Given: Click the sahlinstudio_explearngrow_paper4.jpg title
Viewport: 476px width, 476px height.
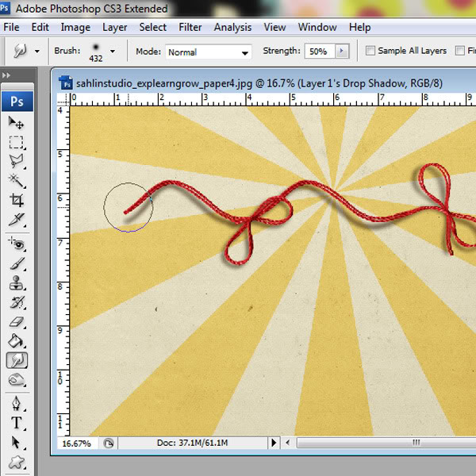Looking at the screenshot, I should coord(164,83).
